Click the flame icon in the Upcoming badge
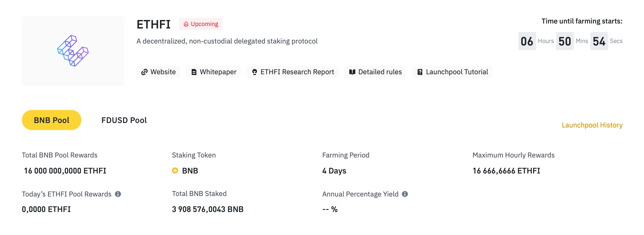 coord(186,24)
